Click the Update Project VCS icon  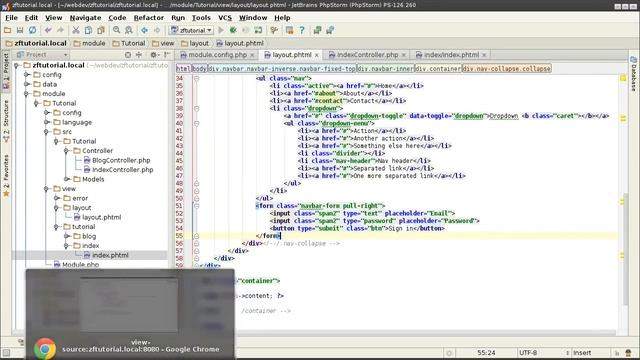coord(317,30)
